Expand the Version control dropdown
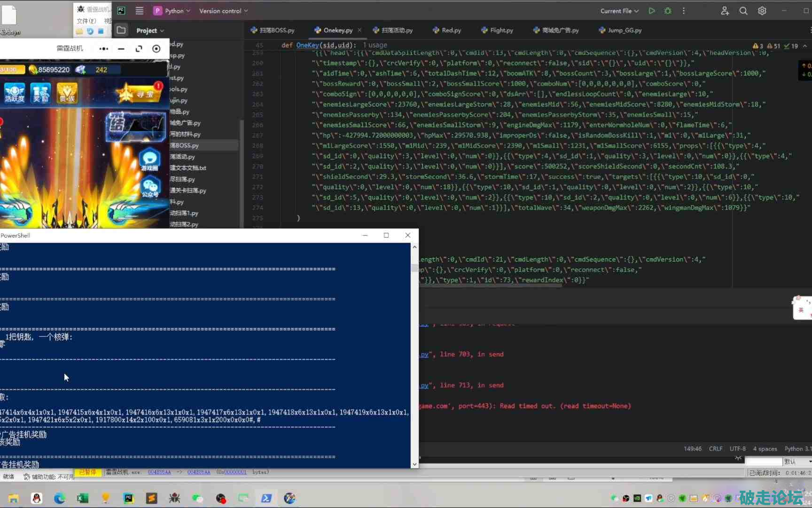Screen dimensions: 812x508 [x=223, y=11]
